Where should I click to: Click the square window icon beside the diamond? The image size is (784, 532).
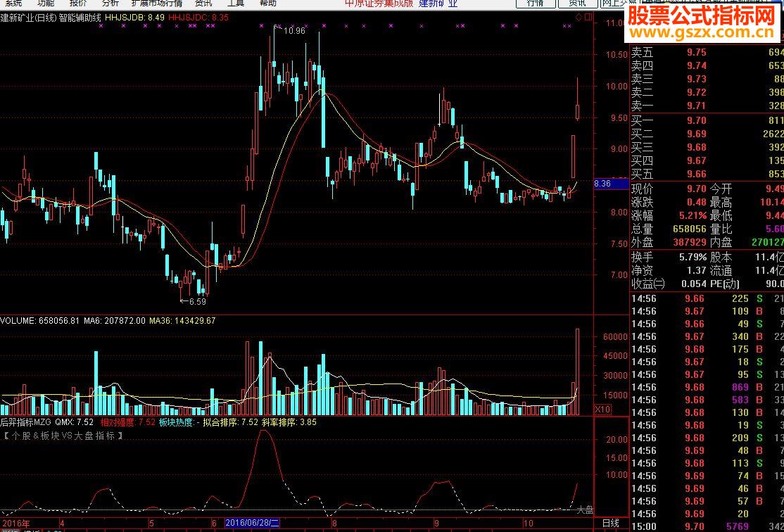point(588,18)
